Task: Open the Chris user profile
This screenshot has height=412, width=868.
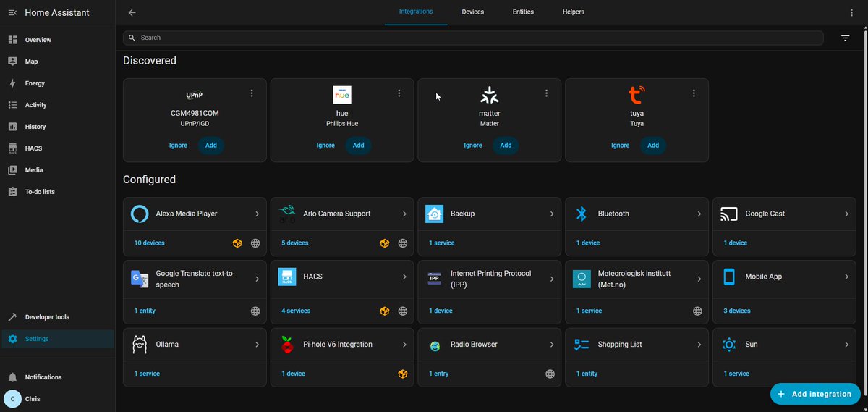Action: pyautogui.click(x=58, y=399)
